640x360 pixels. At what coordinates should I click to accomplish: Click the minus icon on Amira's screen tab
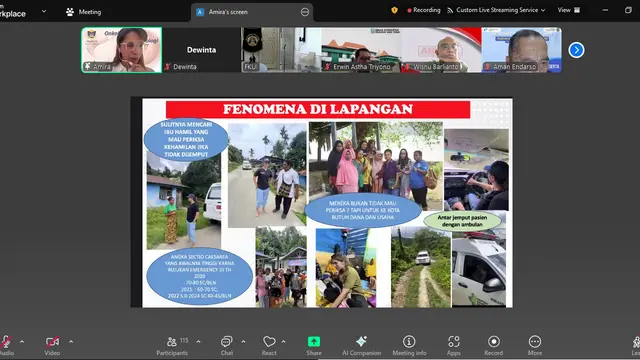pyautogui.click(x=304, y=12)
